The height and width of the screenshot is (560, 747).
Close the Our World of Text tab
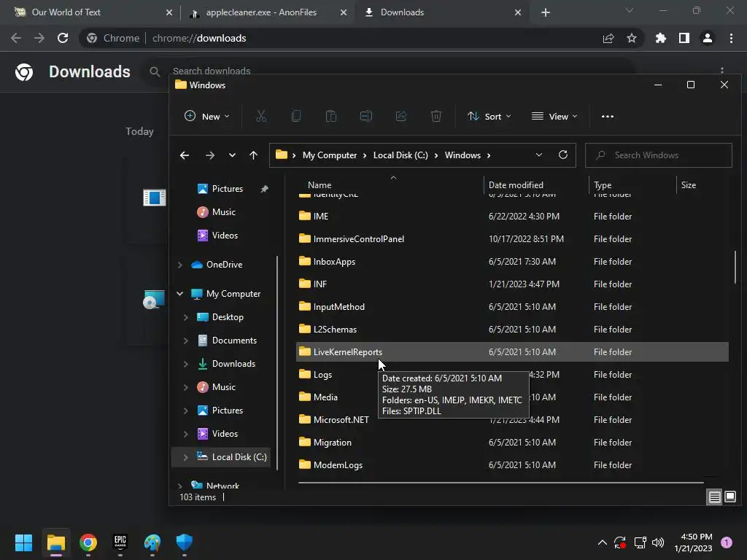[169, 12]
